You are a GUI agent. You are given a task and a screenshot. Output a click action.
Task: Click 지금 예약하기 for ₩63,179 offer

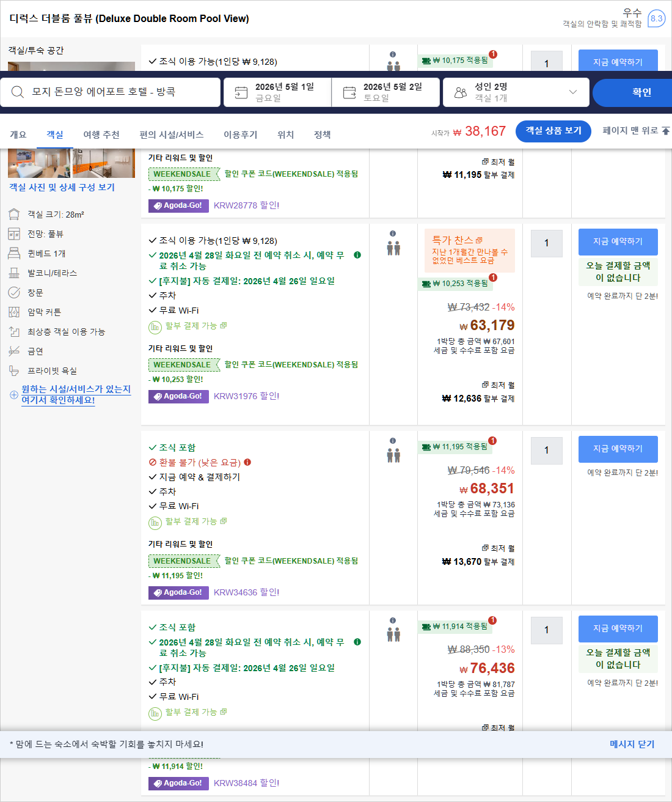click(x=618, y=241)
